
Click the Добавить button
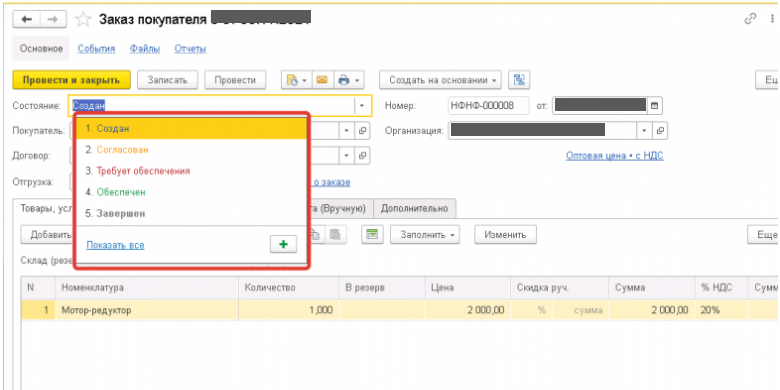[47, 234]
